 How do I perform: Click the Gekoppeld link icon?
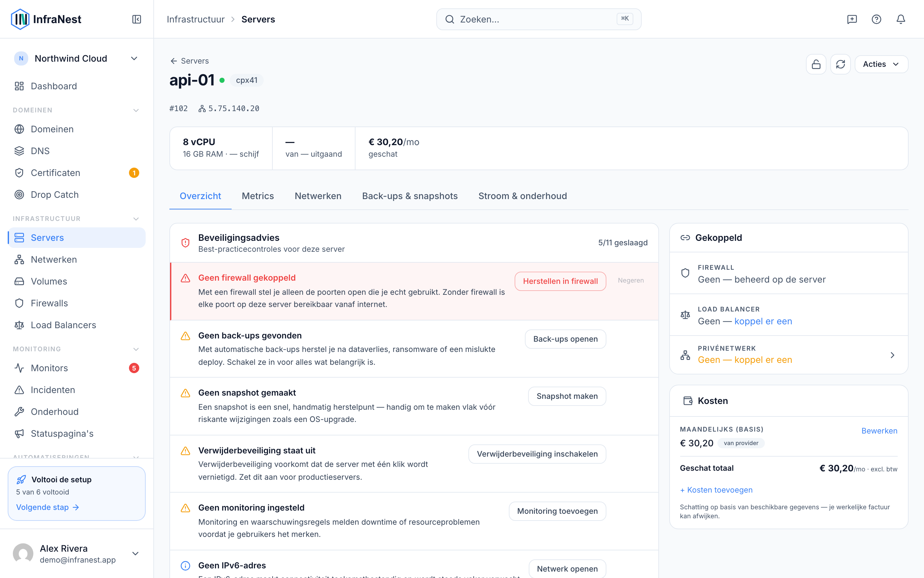pos(685,238)
